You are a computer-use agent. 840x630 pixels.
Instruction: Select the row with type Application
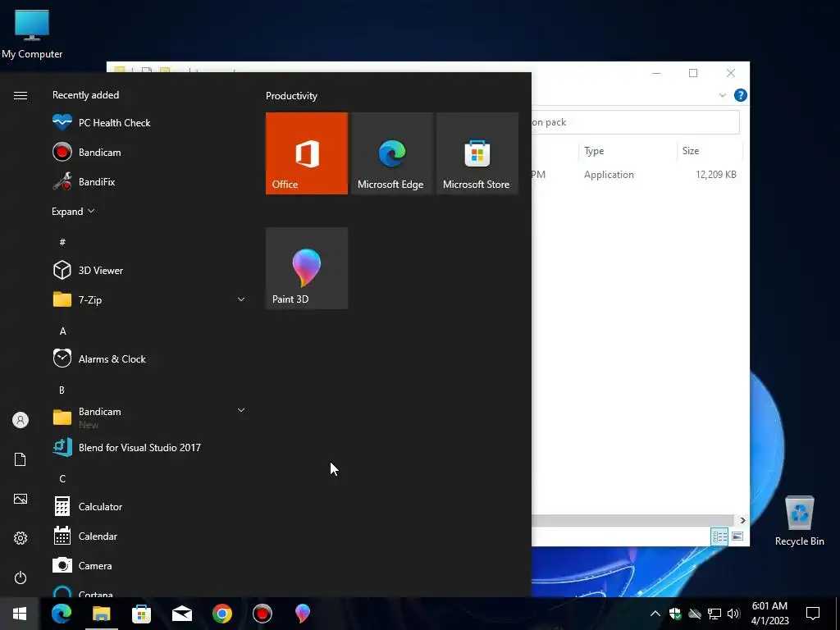(x=637, y=175)
